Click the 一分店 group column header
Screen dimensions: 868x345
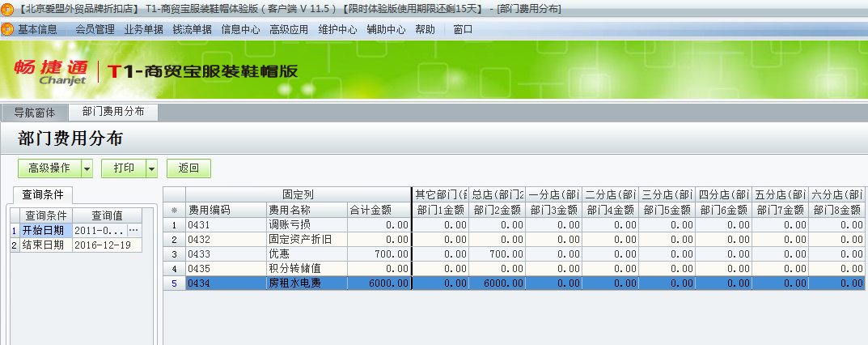(553, 195)
